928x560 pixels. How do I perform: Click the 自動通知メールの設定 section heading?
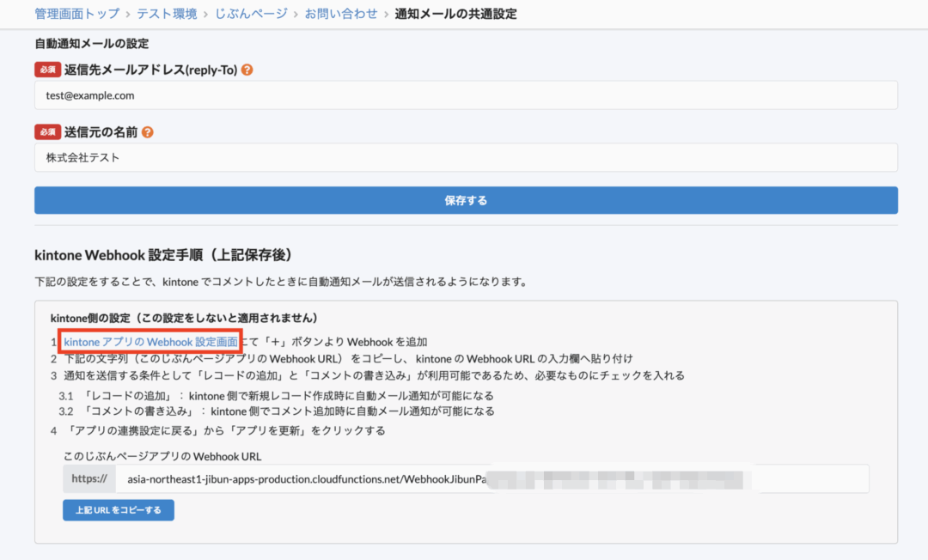[91, 44]
